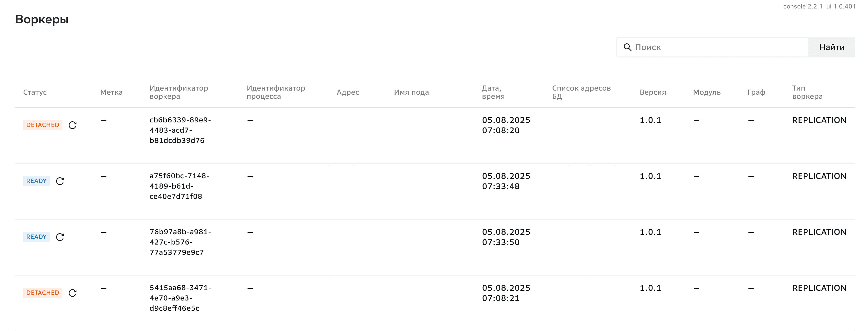Click the magnifier search icon
The height and width of the screenshot is (331, 868).
627,47
